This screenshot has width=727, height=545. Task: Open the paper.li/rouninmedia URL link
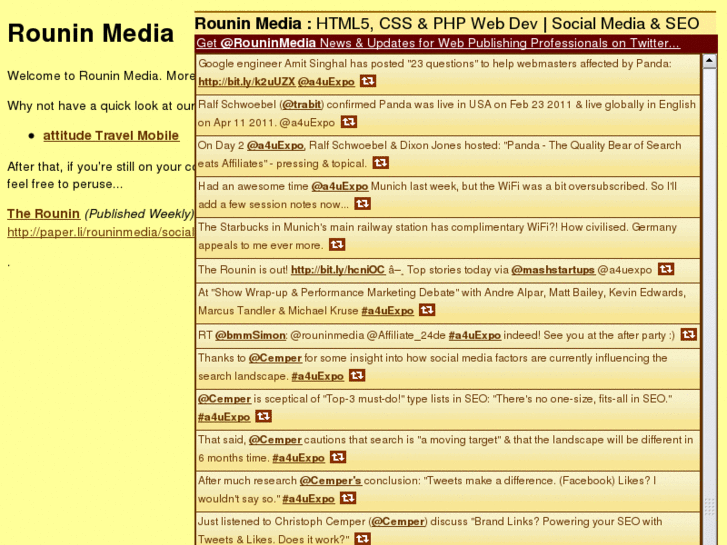coord(100,232)
